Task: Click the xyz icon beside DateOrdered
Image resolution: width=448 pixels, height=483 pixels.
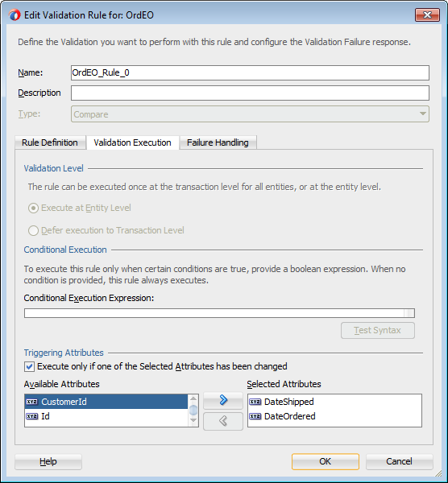Action: click(255, 416)
